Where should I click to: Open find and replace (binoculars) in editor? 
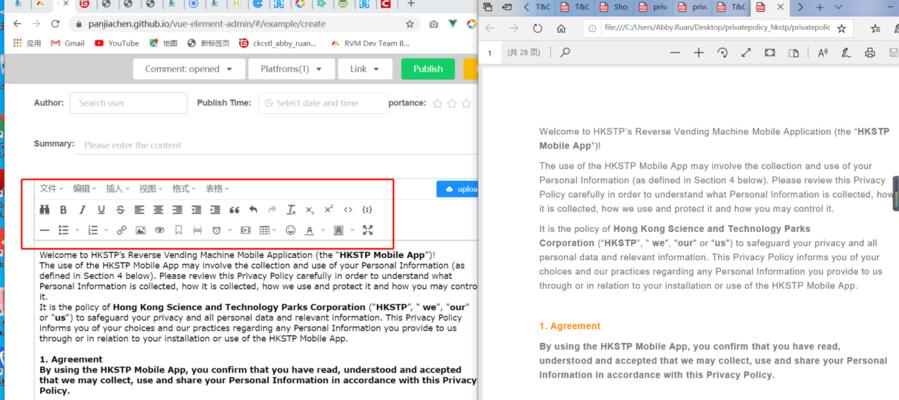[x=45, y=210]
